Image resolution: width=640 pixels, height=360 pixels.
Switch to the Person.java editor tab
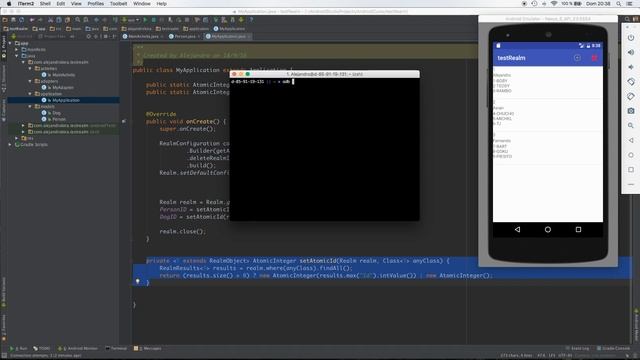click(184, 36)
